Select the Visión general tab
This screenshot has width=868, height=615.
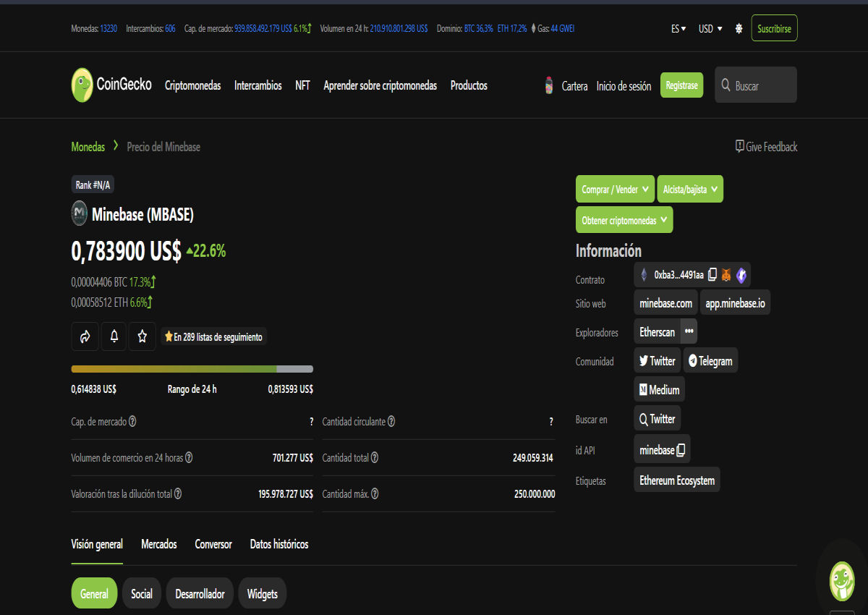coord(97,544)
